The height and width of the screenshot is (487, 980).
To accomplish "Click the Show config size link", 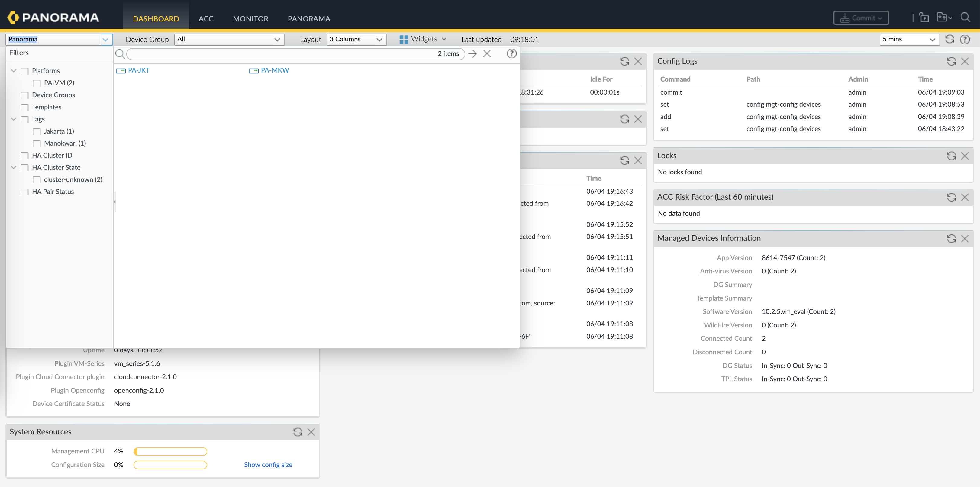I will pyautogui.click(x=268, y=465).
